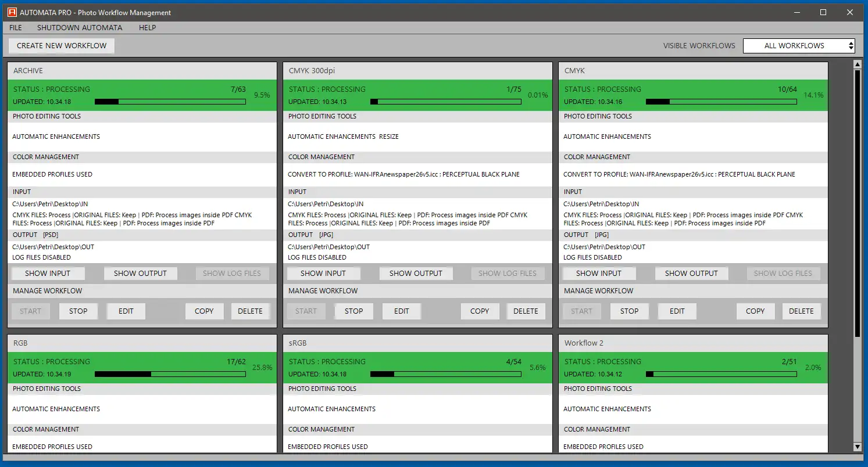Click the Automata Pro app icon in title bar
The image size is (868, 467).
click(12, 12)
